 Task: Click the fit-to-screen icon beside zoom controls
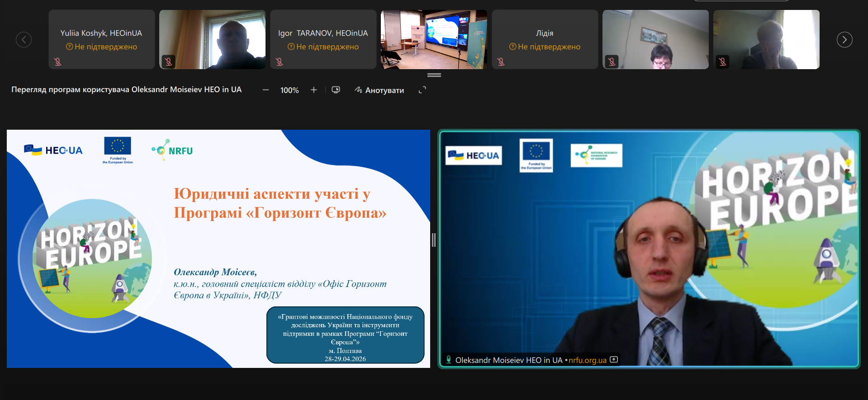336,90
